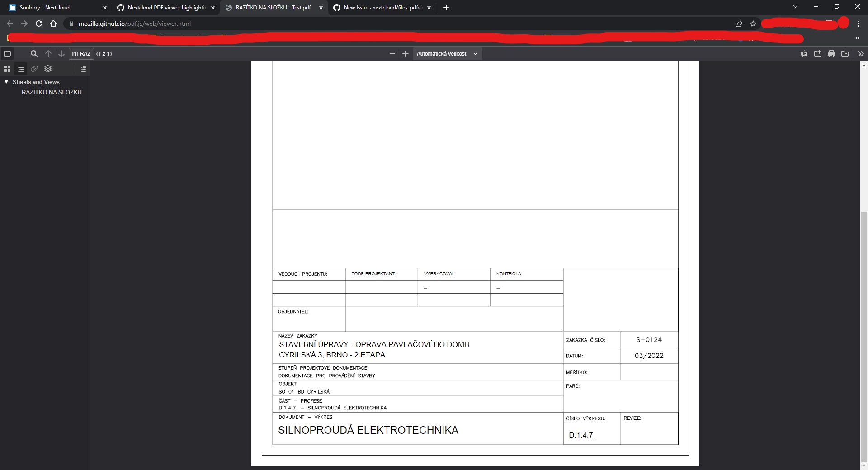Expand the secondary toolbar with double chevron

tap(860, 53)
